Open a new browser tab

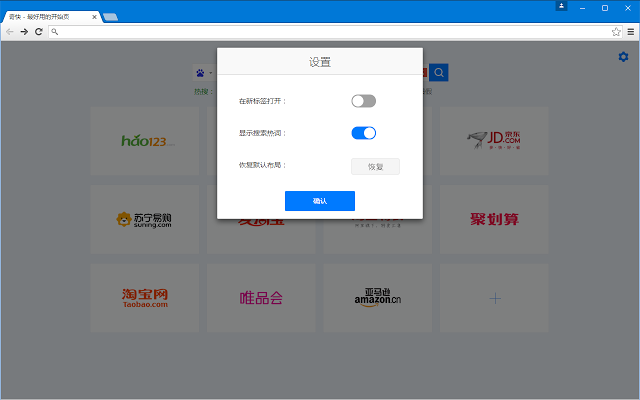tap(110, 17)
